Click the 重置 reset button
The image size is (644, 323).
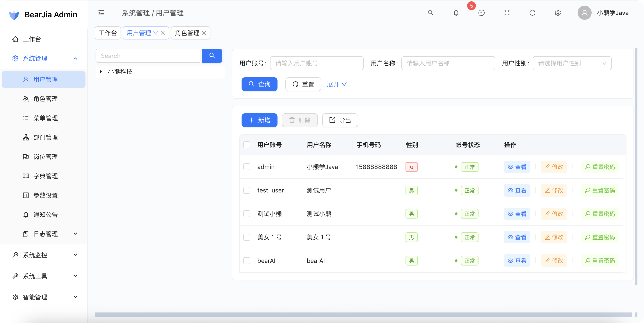(x=303, y=84)
